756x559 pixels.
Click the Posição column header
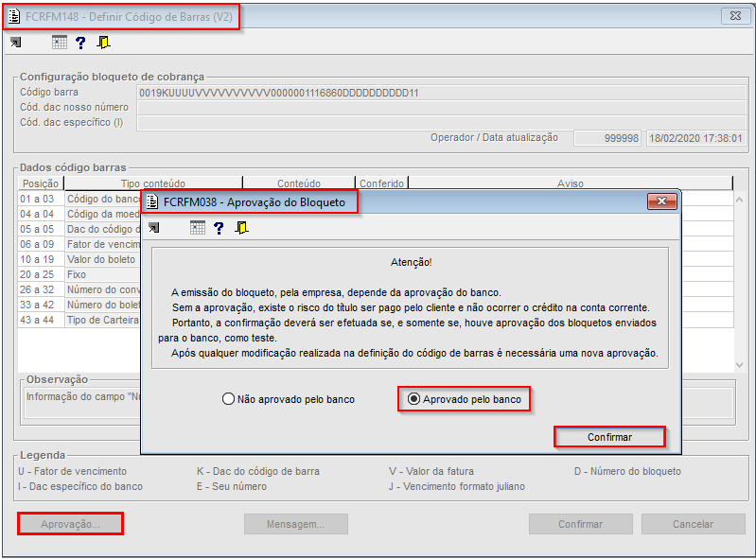(41, 183)
